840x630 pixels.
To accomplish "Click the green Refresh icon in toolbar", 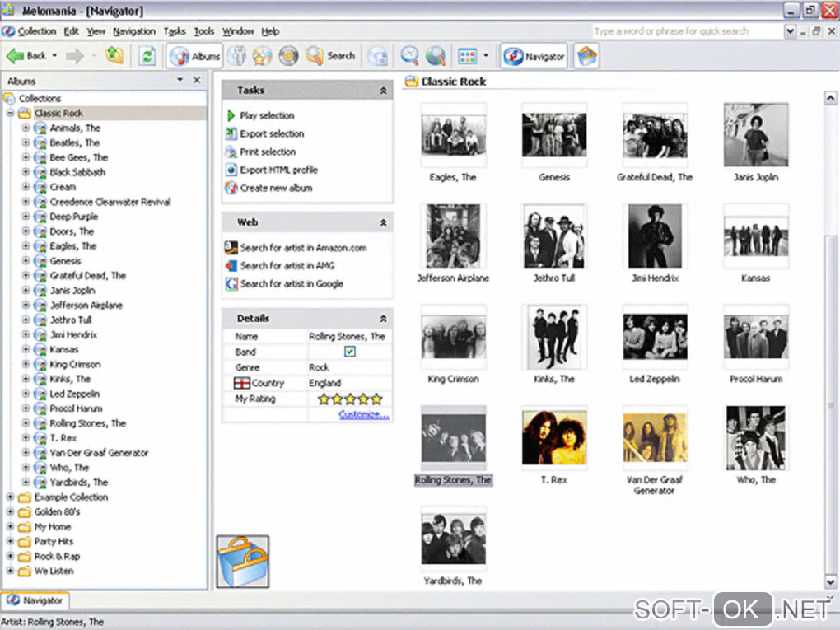I will tap(147, 56).
